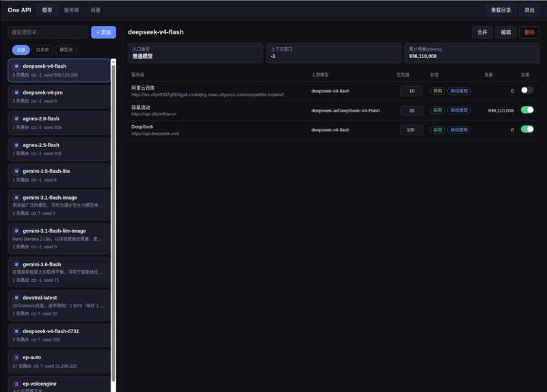Image resolution: width=547 pixels, height=392 pixels.
Task: Select the ep-auto model name
Action: click(31, 357)
